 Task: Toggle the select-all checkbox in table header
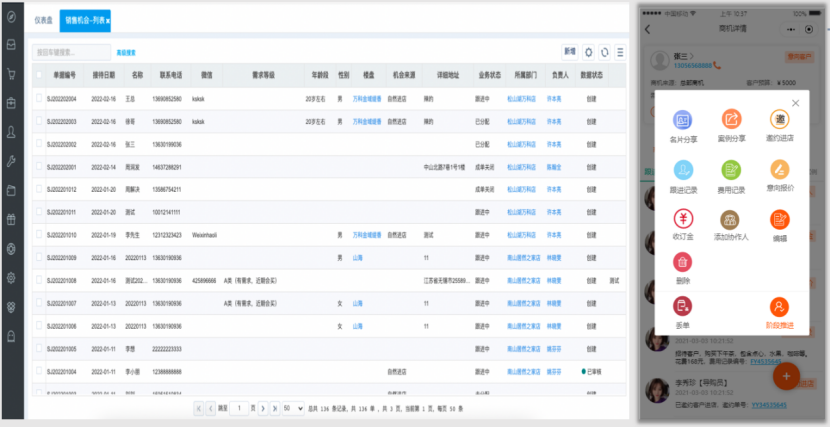click(39, 75)
